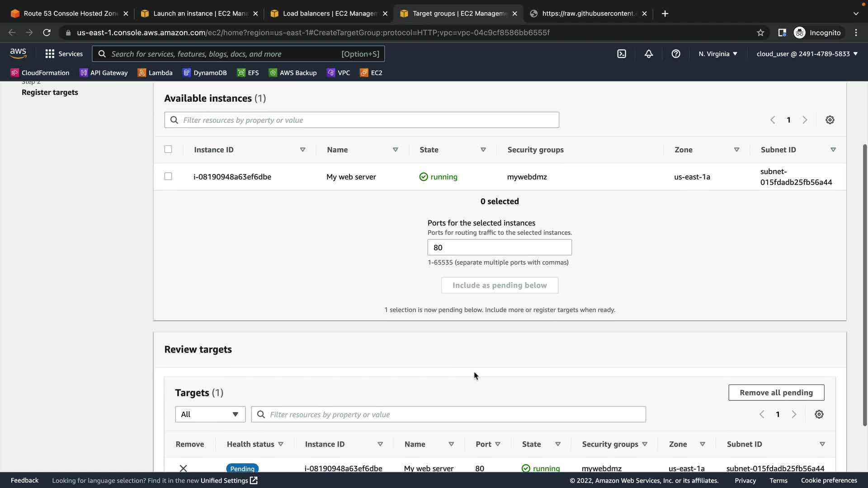The height and width of the screenshot is (488, 868).
Task: Select all available instances checkbox
Action: point(168,149)
